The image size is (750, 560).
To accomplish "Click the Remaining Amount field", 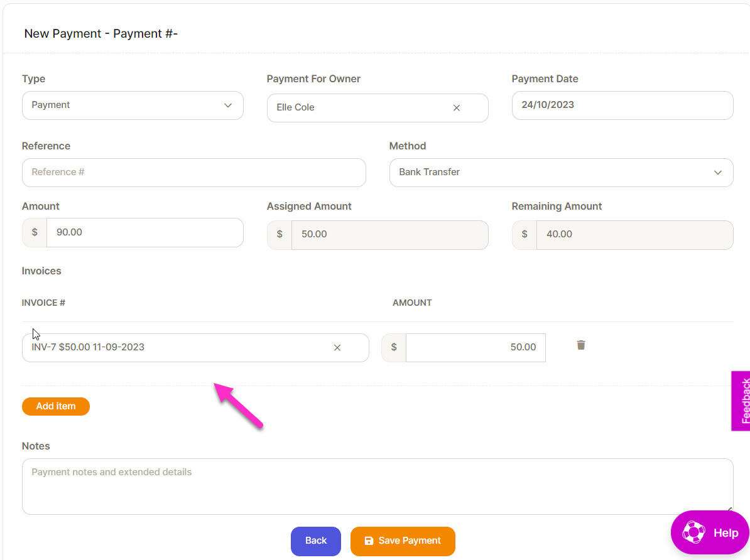I will [x=634, y=235].
